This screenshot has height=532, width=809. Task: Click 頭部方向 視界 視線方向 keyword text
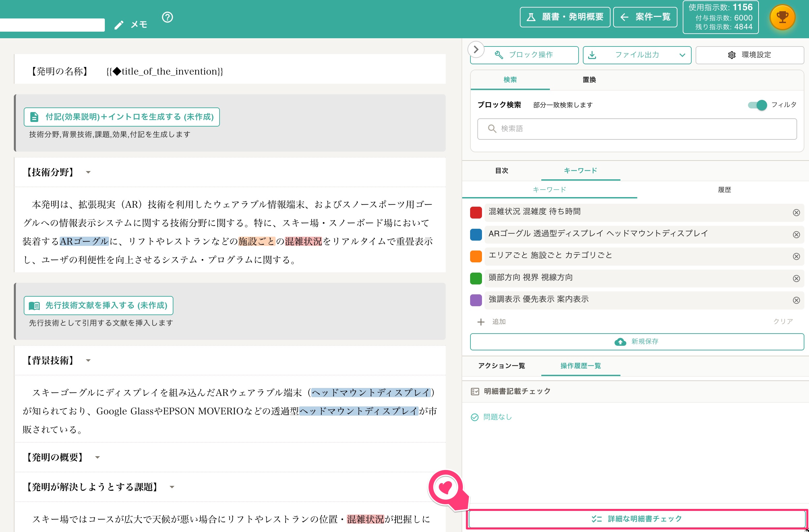530,278
